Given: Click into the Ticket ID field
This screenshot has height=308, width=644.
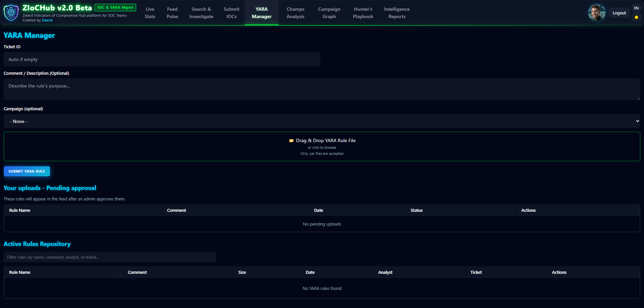Looking at the screenshot, I should 162,59.
